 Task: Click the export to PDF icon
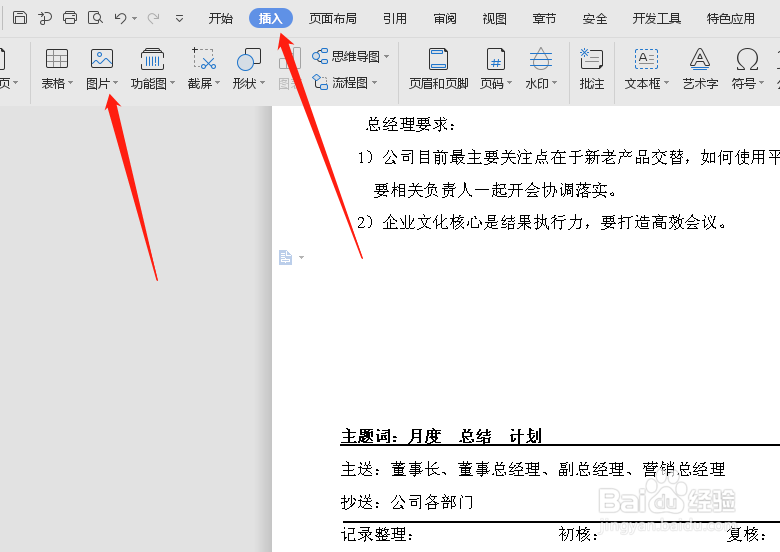(x=45, y=18)
